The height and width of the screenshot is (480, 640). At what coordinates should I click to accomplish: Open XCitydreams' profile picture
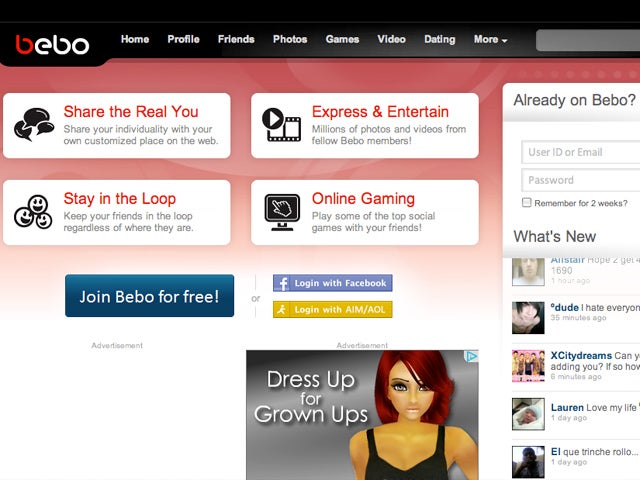click(528, 366)
